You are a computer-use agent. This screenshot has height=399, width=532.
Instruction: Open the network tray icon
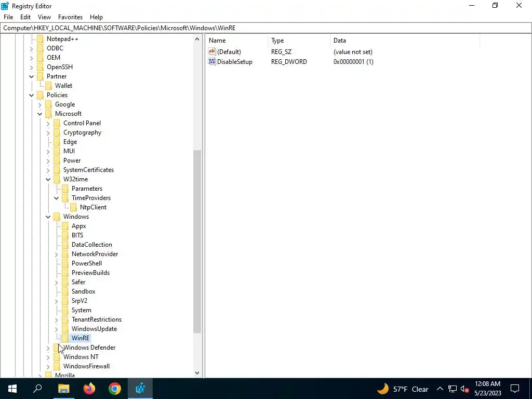[x=453, y=389]
